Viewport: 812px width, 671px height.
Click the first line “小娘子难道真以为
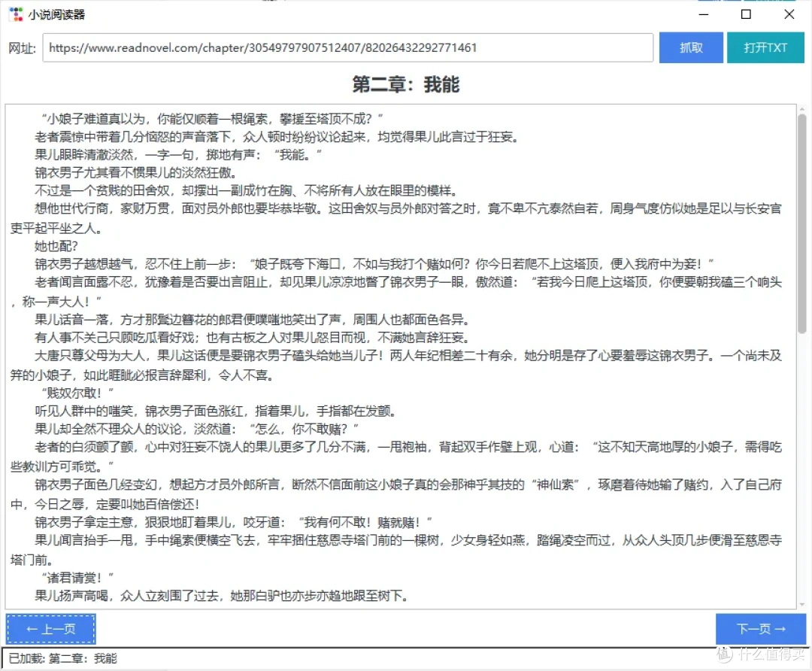coord(212,119)
